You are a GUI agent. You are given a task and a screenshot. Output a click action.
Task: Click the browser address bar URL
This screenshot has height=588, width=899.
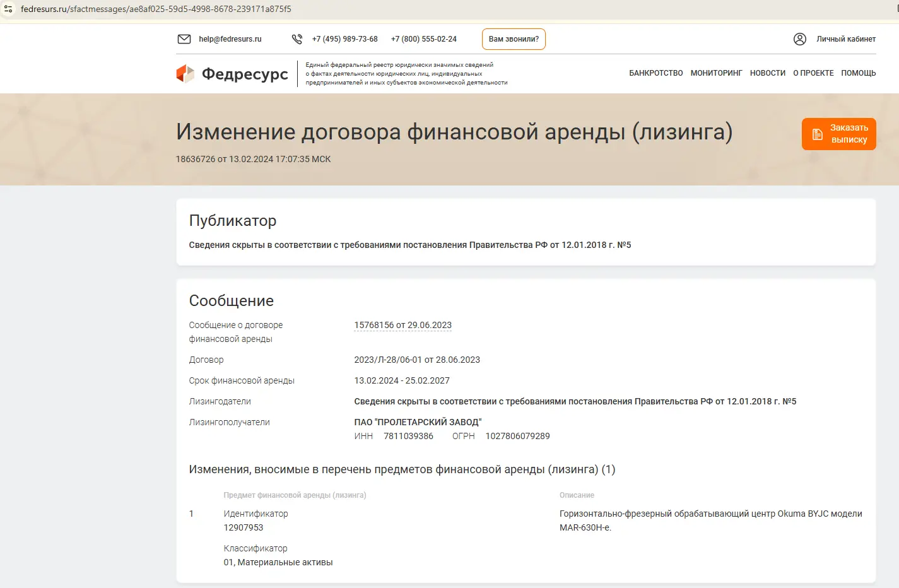[x=156, y=9]
